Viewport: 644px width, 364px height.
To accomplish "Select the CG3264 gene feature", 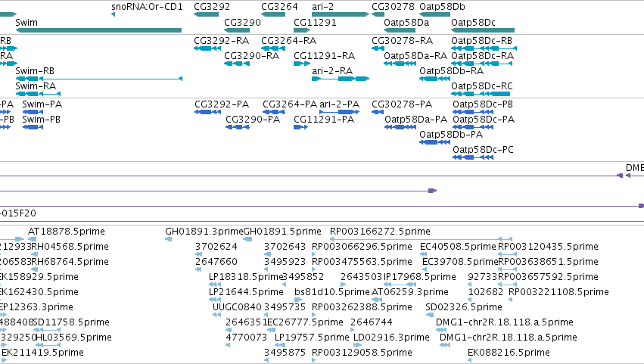I will coord(273,14).
